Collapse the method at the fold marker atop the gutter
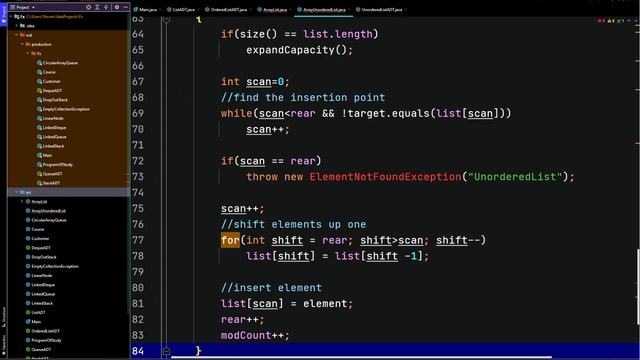 click(166, 19)
